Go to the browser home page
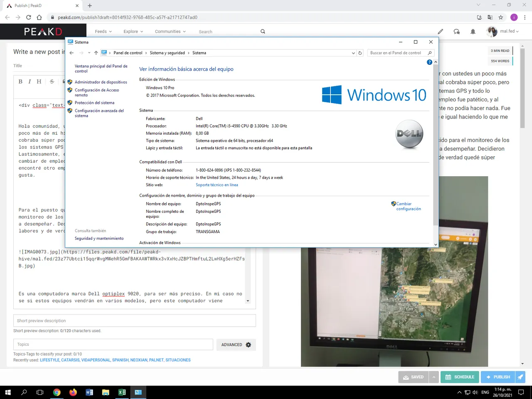The height and width of the screenshot is (399, 532). pyautogui.click(x=39, y=17)
